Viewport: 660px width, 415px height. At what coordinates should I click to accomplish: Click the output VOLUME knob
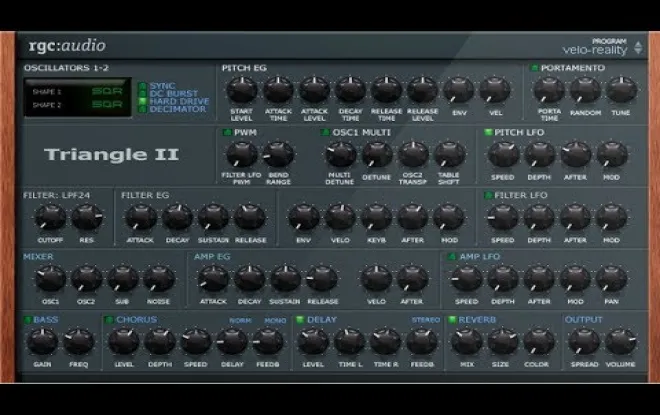click(620, 341)
